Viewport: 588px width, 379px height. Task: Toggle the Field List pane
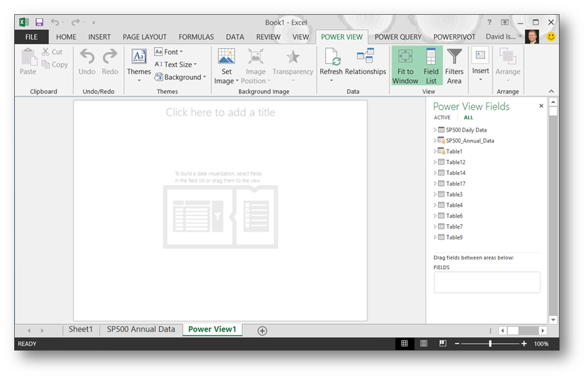(431, 66)
